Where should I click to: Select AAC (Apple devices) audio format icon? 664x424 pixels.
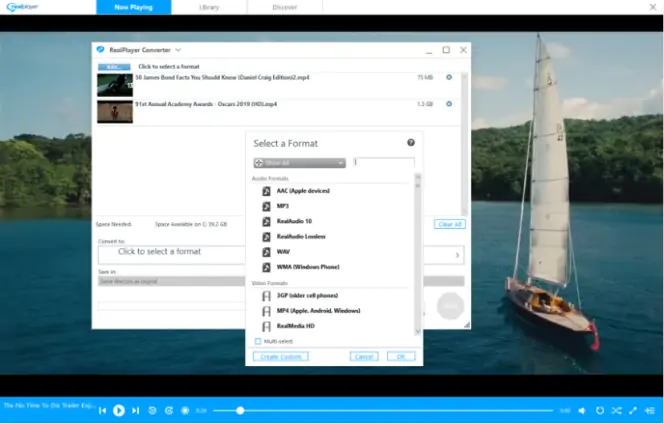click(x=266, y=191)
